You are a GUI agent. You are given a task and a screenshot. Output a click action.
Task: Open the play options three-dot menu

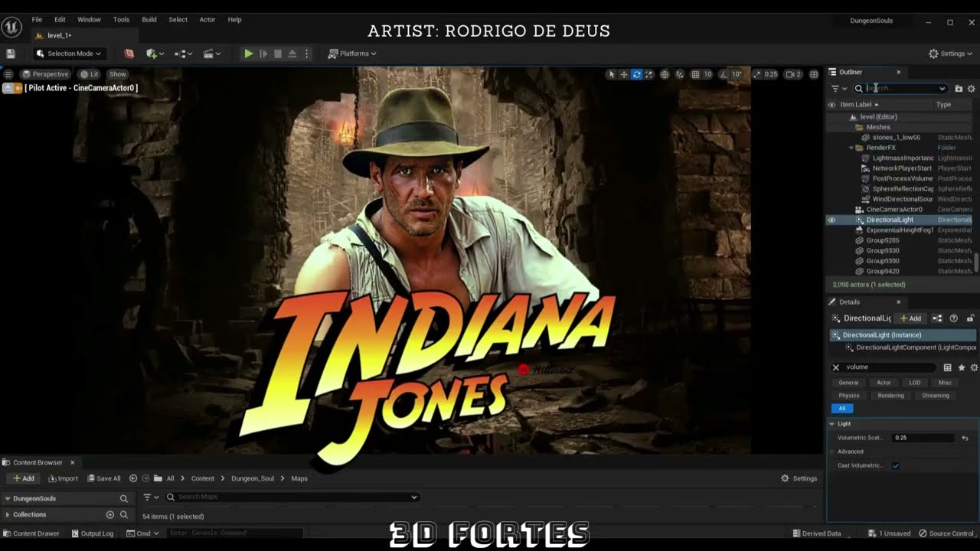click(307, 54)
